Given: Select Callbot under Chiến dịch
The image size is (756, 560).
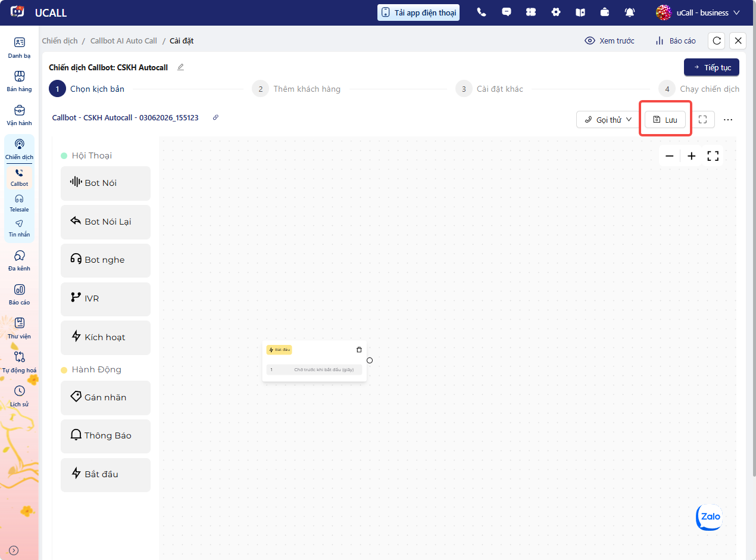Looking at the screenshot, I should click(19, 178).
